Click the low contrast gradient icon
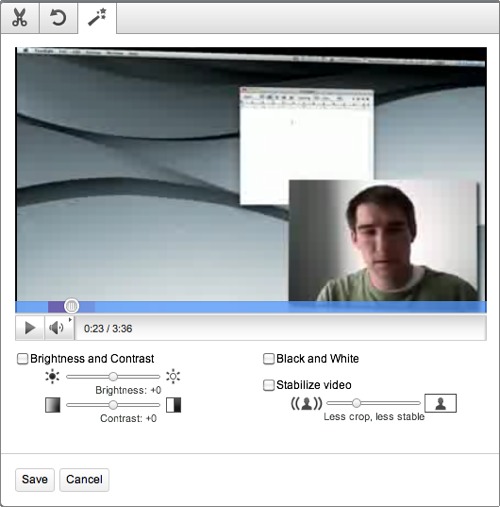Screen dimensions: 500x507 (53, 405)
